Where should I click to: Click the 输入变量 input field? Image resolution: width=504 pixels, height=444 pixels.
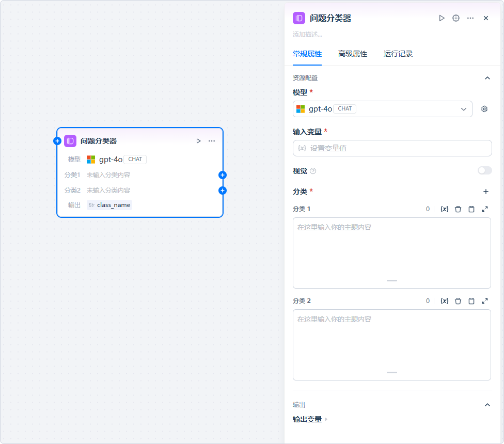point(392,148)
